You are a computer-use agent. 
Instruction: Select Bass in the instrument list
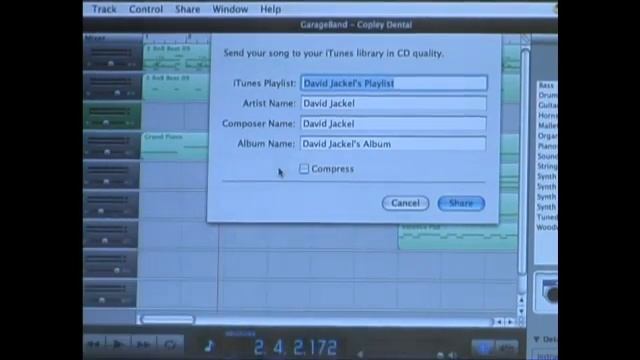[x=547, y=85]
